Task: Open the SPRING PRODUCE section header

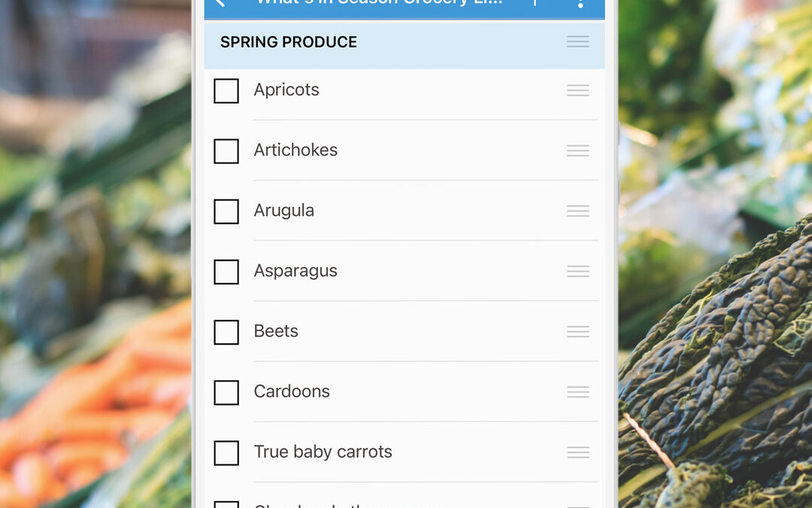Action: point(404,45)
